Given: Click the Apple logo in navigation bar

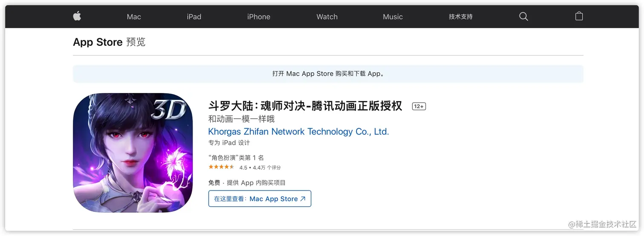Looking at the screenshot, I should pos(77,16).
